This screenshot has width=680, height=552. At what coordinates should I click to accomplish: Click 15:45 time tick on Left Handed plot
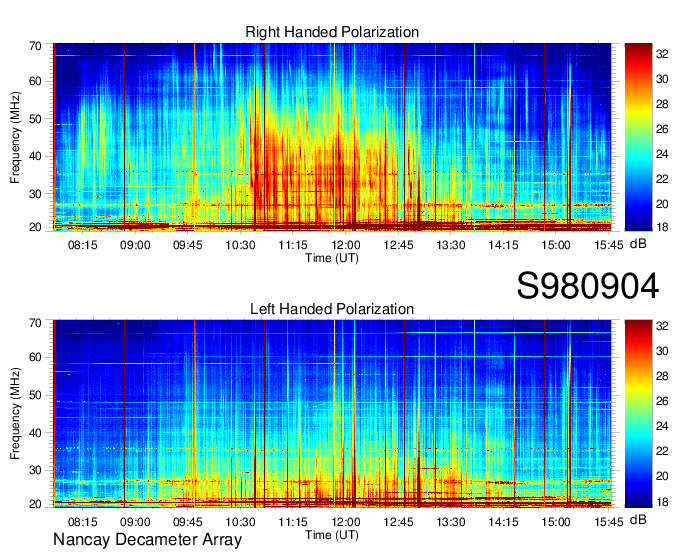click(x=608, y=522)
